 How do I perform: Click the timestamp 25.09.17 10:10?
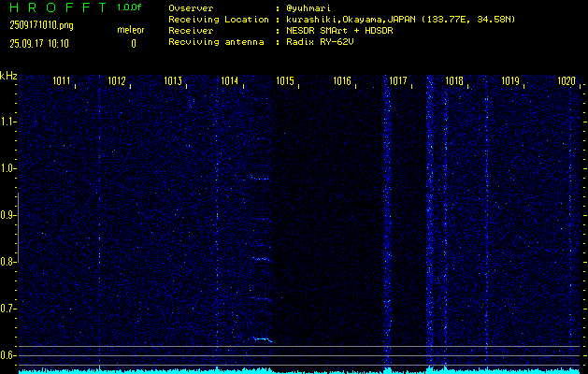(39, 44)
